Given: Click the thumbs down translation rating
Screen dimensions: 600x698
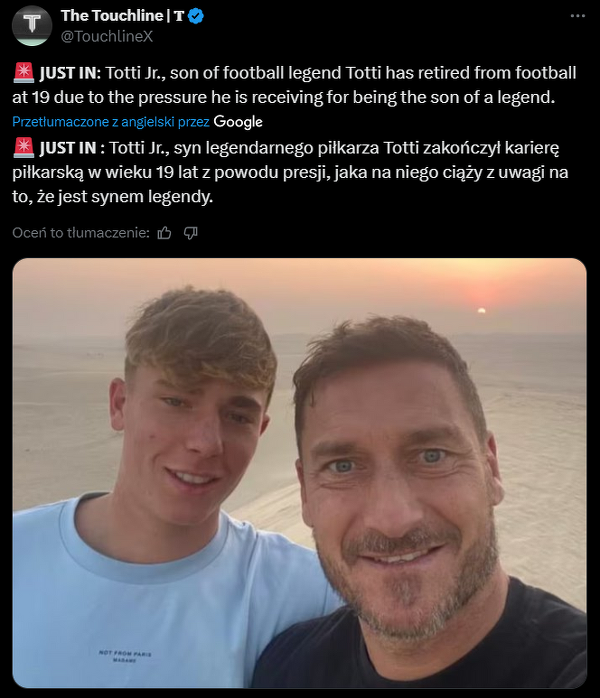Looking at the screenshot, I should (x=191, y=233).
